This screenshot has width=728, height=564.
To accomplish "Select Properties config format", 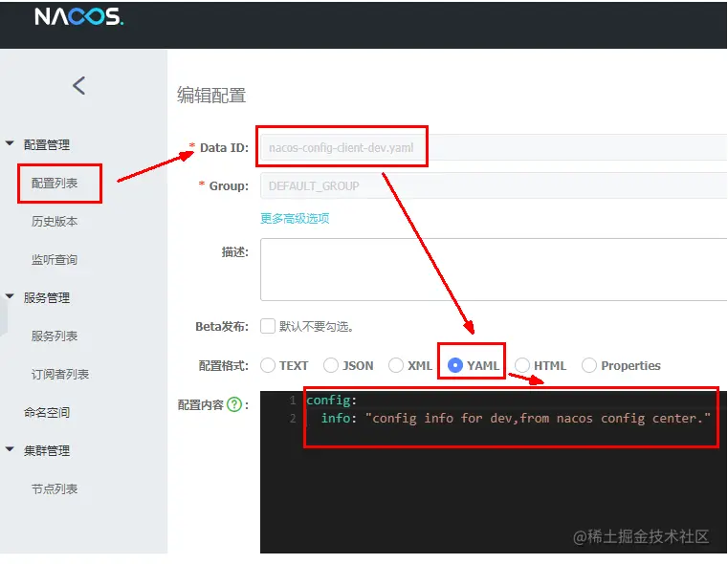I will (x=589, y=365).
